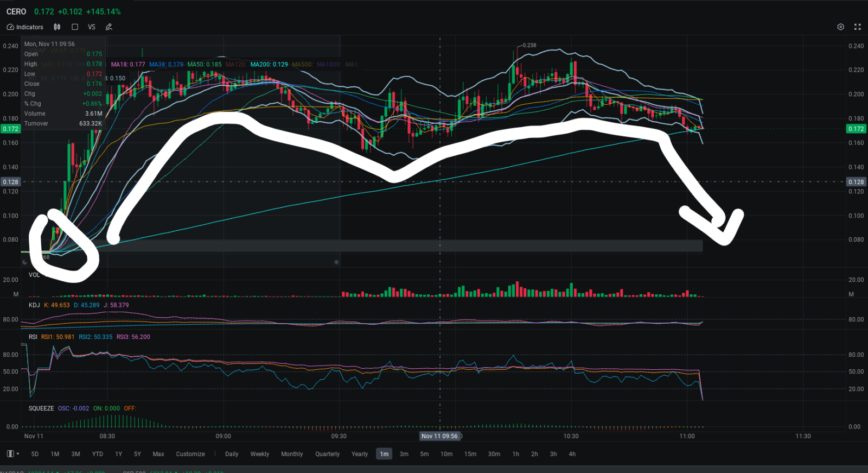Select the 5D range

coord(35,454)
